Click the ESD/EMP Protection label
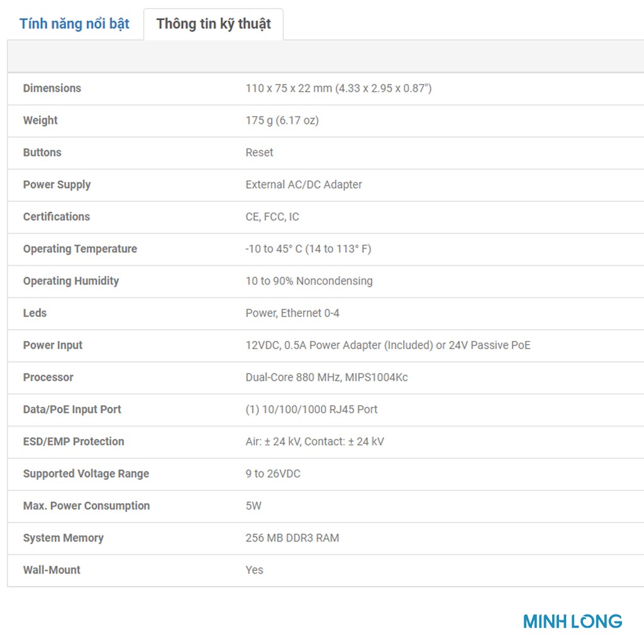Image resolution: width=644 pixels, height=644 pixels. pos(74,441)
